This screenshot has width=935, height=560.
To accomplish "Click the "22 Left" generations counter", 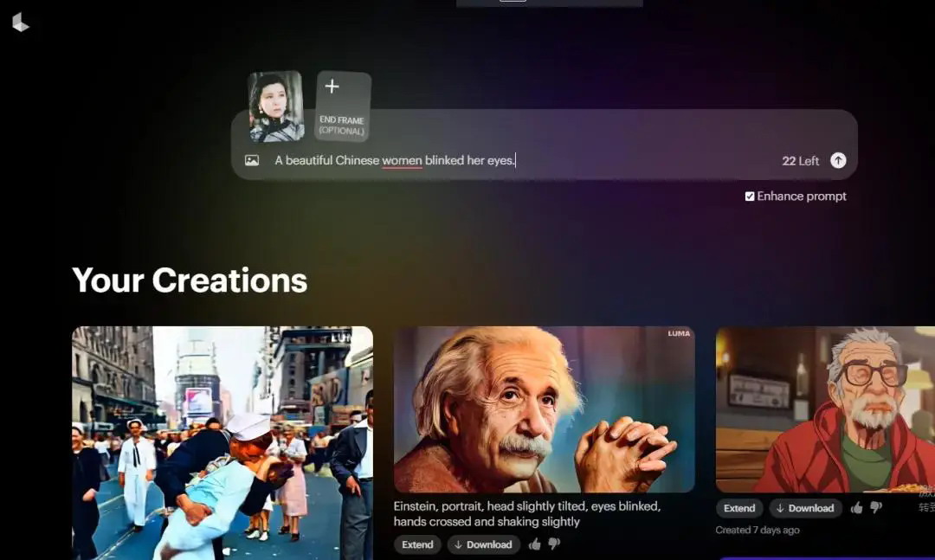I will pos(800,161).
